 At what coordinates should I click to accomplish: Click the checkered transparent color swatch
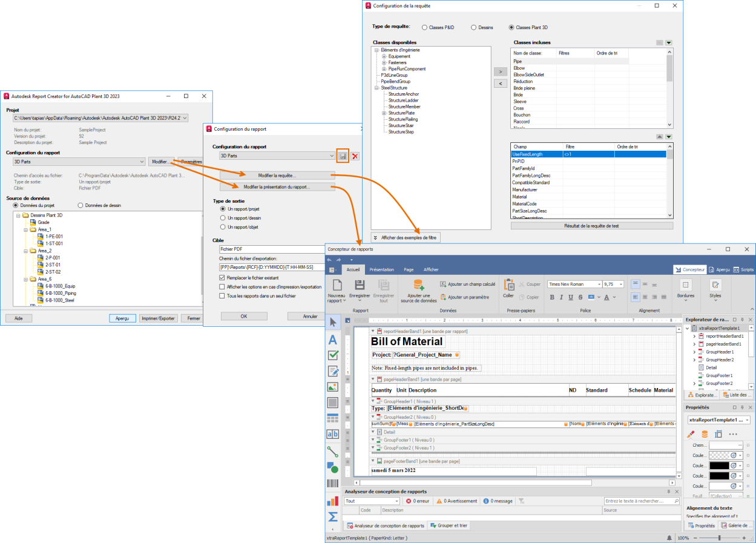[x=718, y=455]
